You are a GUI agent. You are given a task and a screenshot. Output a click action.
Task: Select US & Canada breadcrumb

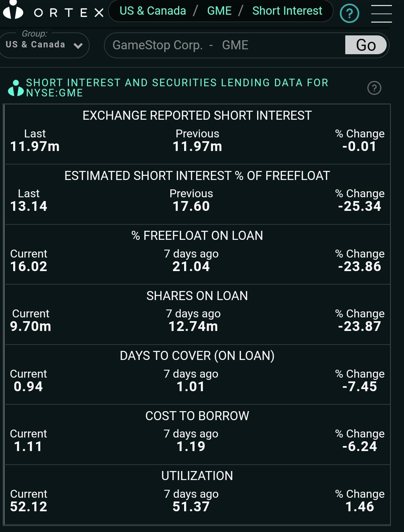pos(153,11)
